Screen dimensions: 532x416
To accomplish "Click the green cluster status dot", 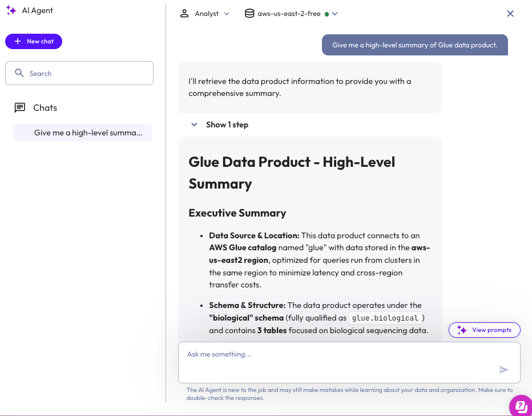I will point(327,14).
